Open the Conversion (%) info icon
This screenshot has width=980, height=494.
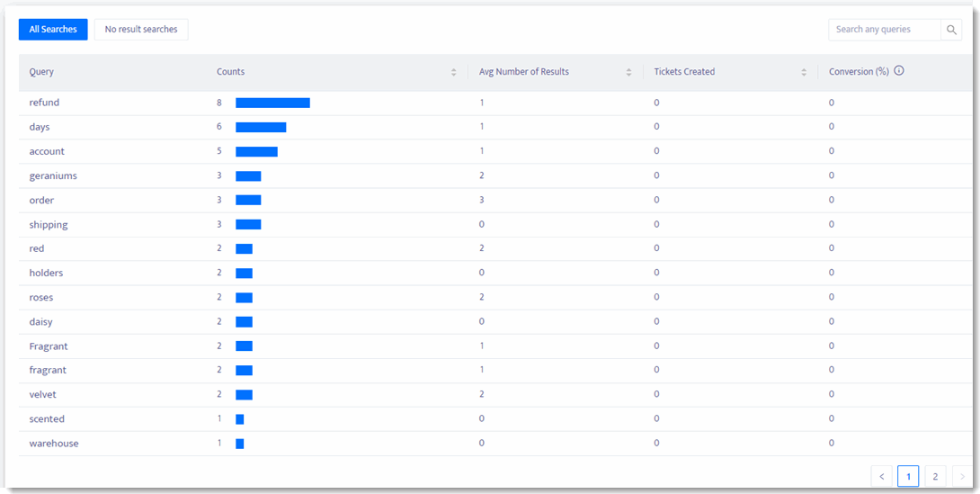point(899,71)
